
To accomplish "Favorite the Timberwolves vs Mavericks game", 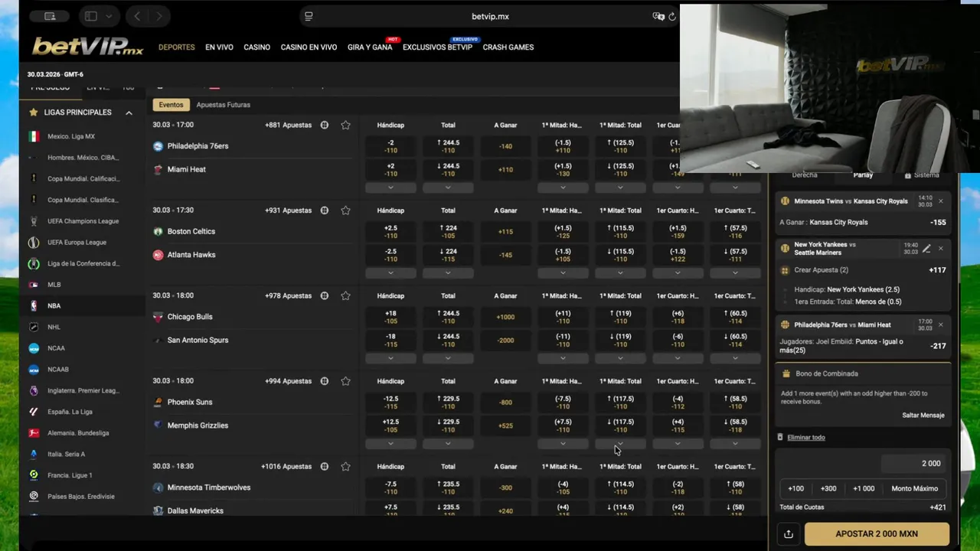I will coord(345,466).
